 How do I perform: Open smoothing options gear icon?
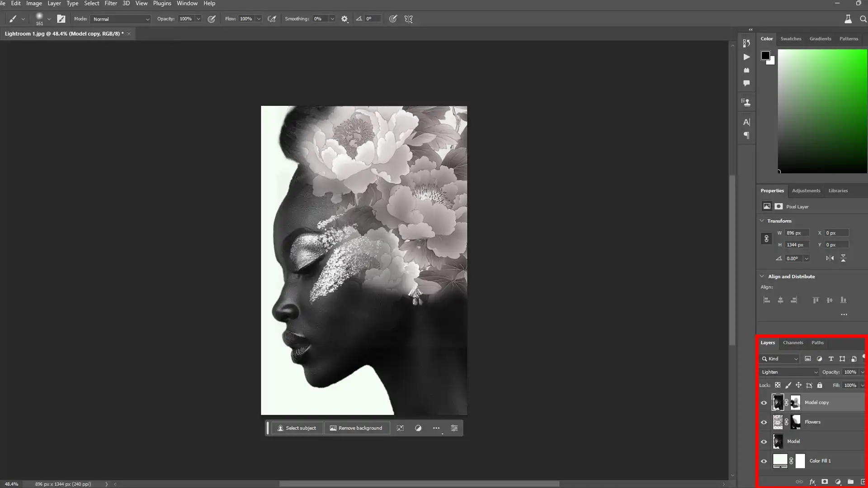point(344,19)
